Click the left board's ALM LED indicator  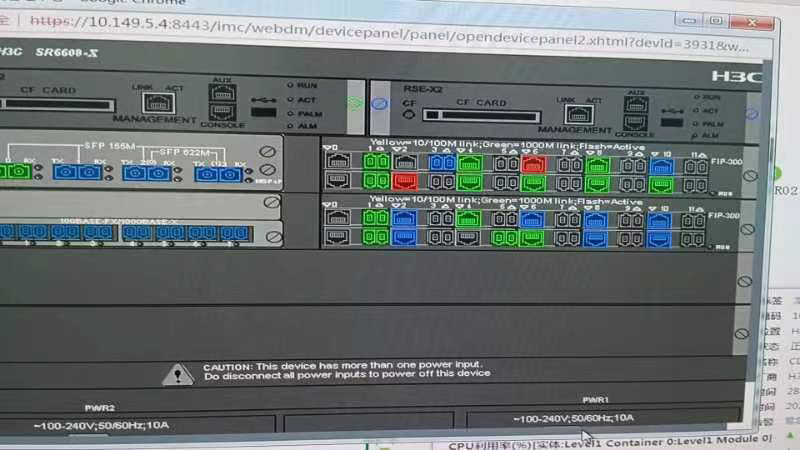(290, 126)
